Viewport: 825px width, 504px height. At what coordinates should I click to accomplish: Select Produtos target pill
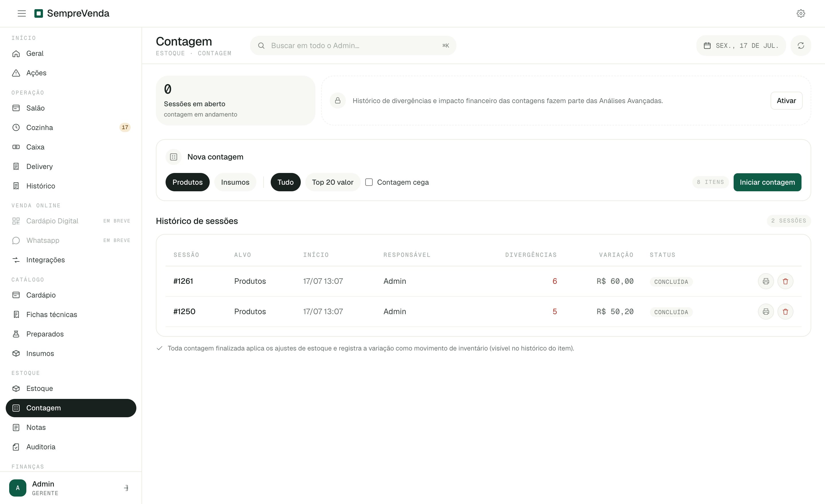188,182
